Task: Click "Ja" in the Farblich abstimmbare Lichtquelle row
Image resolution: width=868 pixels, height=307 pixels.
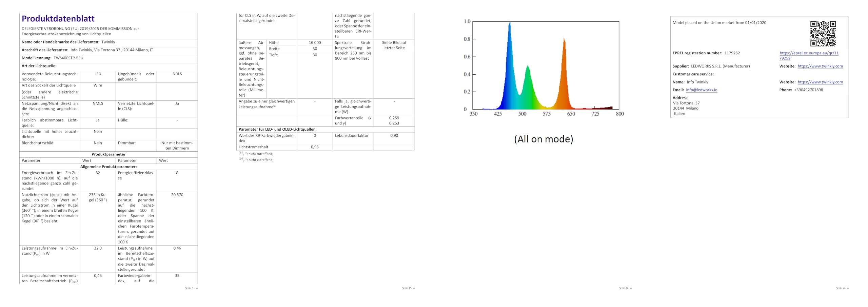Action: pyautogui.click(x=98, y=120)
